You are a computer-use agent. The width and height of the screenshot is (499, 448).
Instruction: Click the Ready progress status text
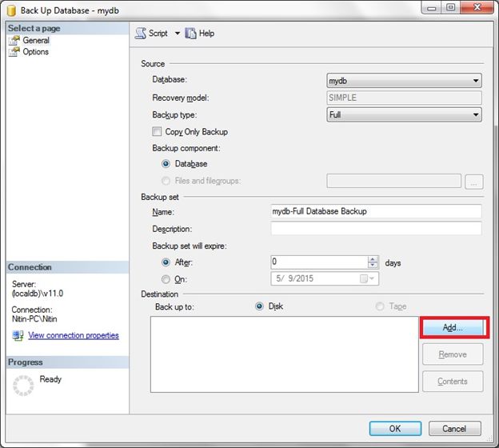[x=50, y=379]
